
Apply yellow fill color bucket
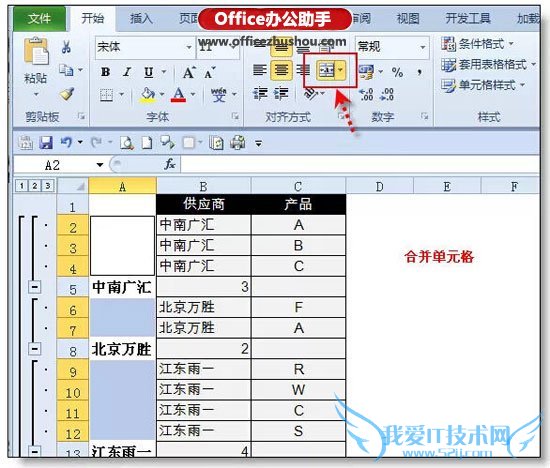click(x=148, y=95)
